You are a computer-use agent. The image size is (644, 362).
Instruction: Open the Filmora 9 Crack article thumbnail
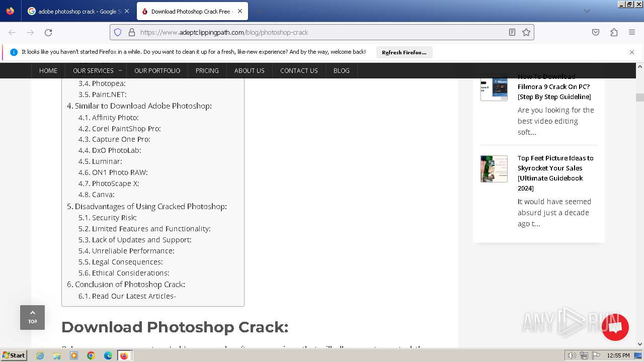[494, 87]
